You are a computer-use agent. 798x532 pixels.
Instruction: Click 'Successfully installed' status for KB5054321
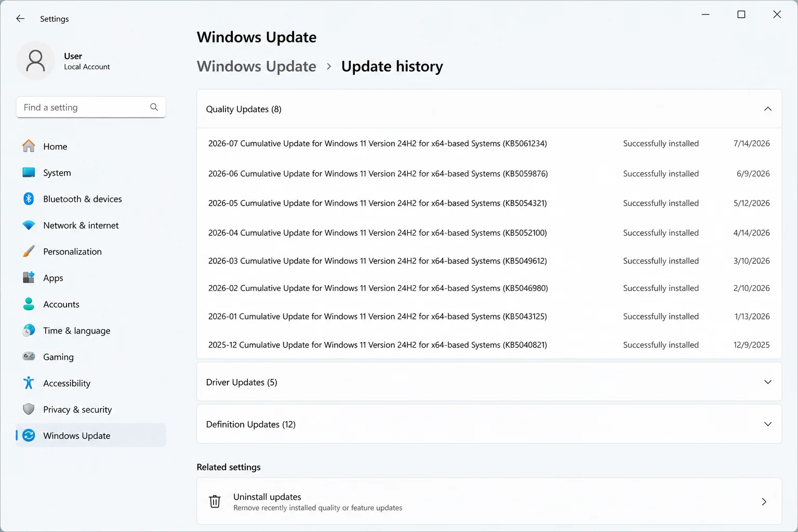pos(661,203)
